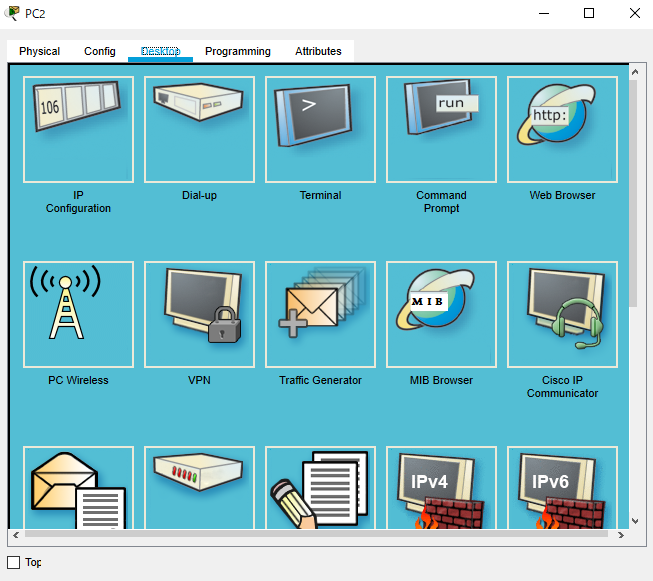Click the 'MIB Browser' label text

click(441, 380)
